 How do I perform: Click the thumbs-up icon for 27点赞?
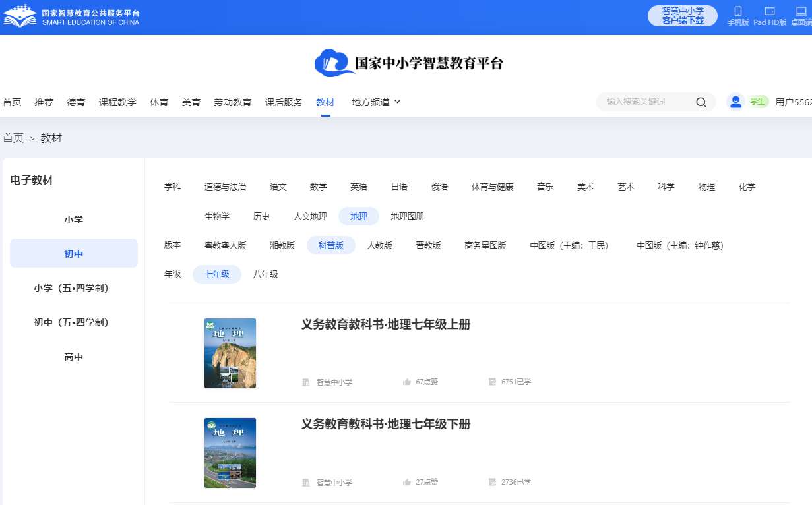pos(407,482)
